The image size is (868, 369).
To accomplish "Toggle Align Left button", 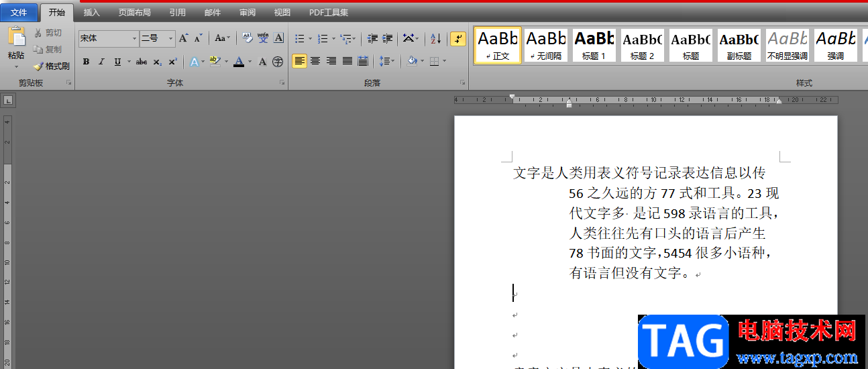I will pos(299,61).
